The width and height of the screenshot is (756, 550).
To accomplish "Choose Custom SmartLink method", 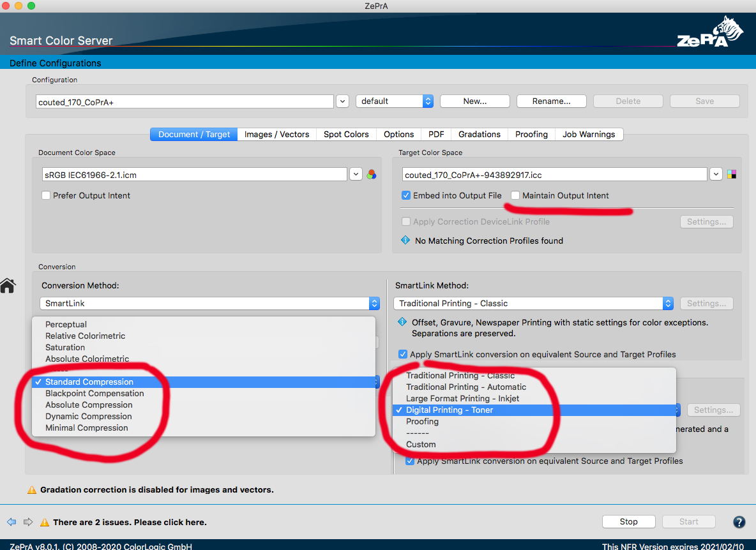I will (534, 445).
